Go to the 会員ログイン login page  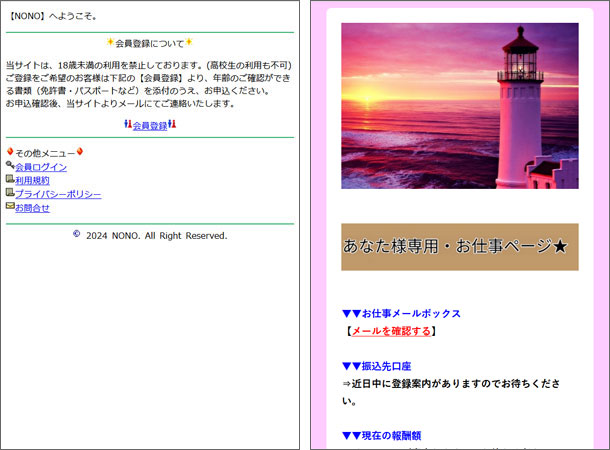pos(41,167)
